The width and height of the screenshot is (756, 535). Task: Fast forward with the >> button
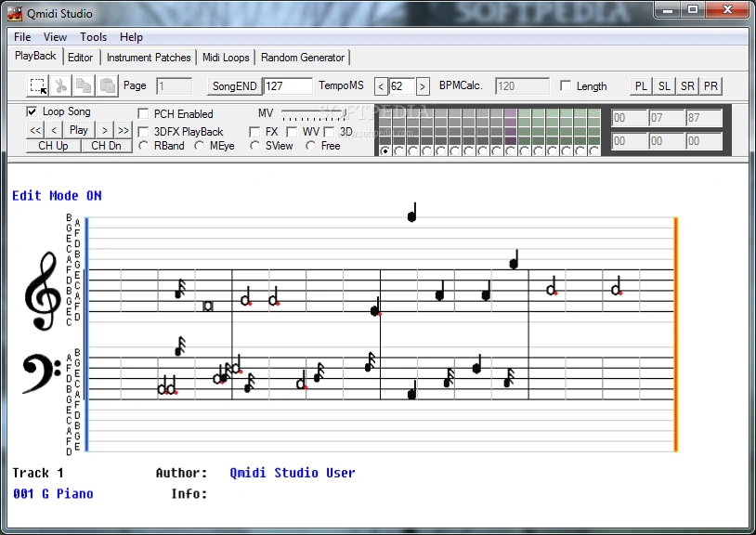coord(124,130)
